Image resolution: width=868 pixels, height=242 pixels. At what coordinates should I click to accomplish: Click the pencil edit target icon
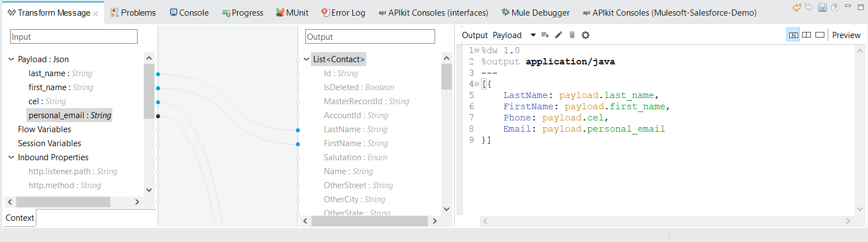[558, 35]
